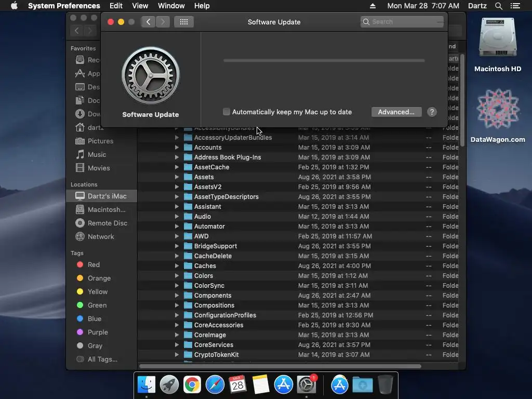Click the menu bar date and time
The height and width of the screenshot is (399, 532).
pos(423,6)
